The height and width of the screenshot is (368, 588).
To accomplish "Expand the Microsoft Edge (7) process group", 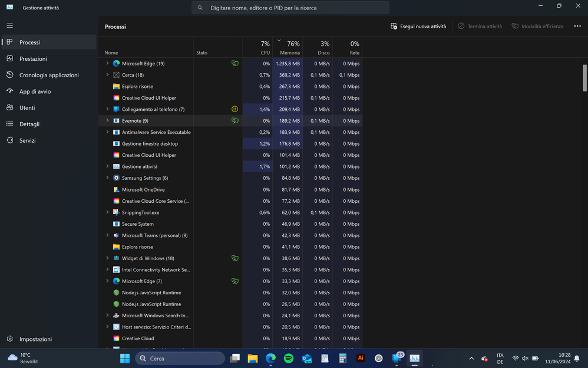I will [x=107, y=281].
